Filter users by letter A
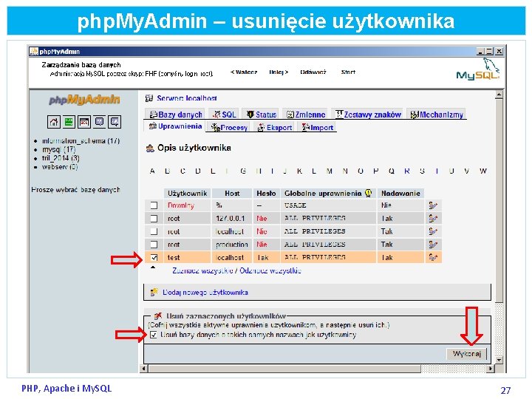This screenshot has width=532, height=399. pyautogui.click(x=152, y=171)
